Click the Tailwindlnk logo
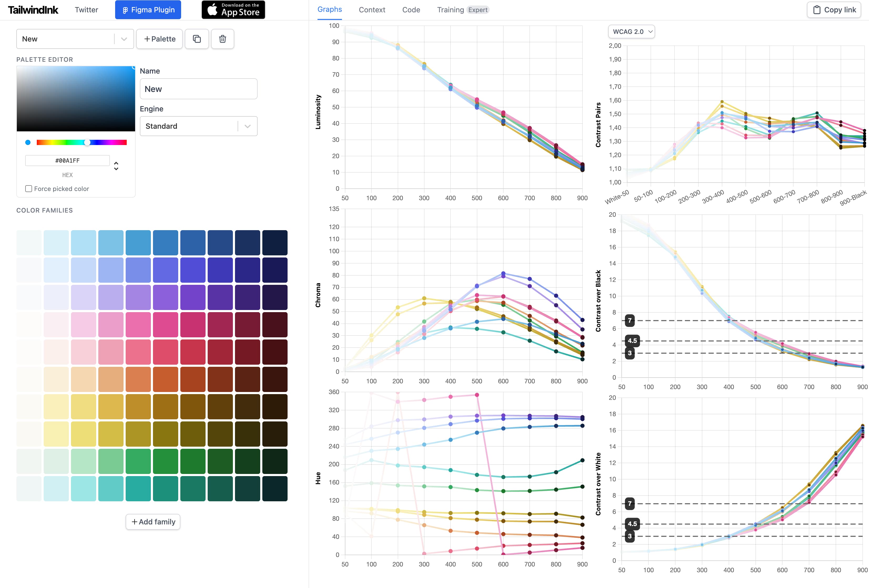Screen dimensions: 869x588 [33, 10]
